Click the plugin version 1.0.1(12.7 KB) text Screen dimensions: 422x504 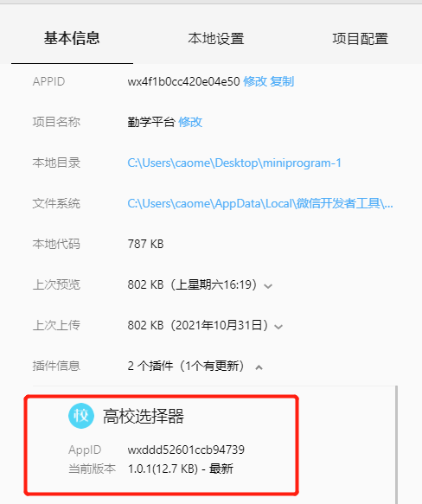coord(163,469)
